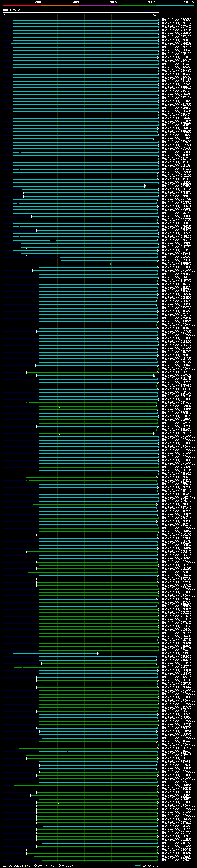Select hit label UniRef100_Q16JE7

tap(177, 345)
